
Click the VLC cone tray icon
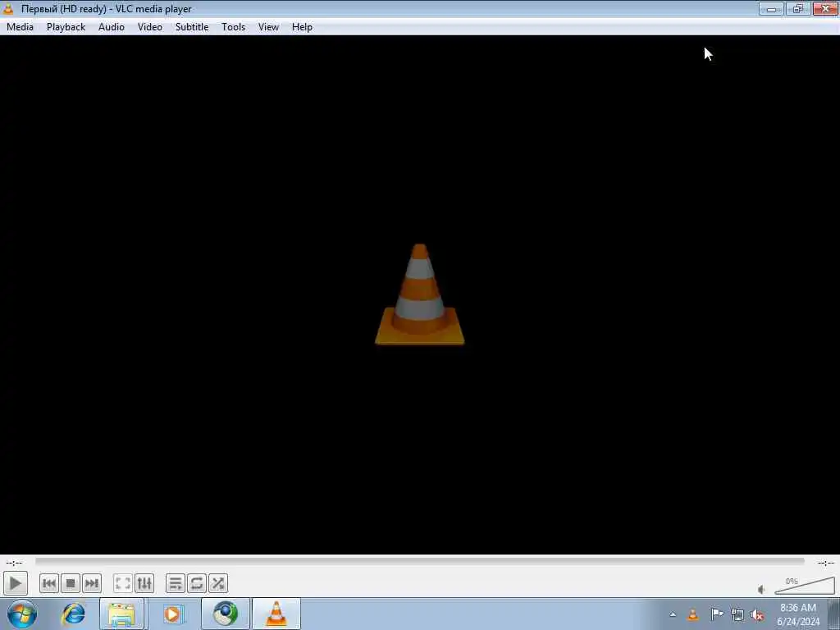692,614
